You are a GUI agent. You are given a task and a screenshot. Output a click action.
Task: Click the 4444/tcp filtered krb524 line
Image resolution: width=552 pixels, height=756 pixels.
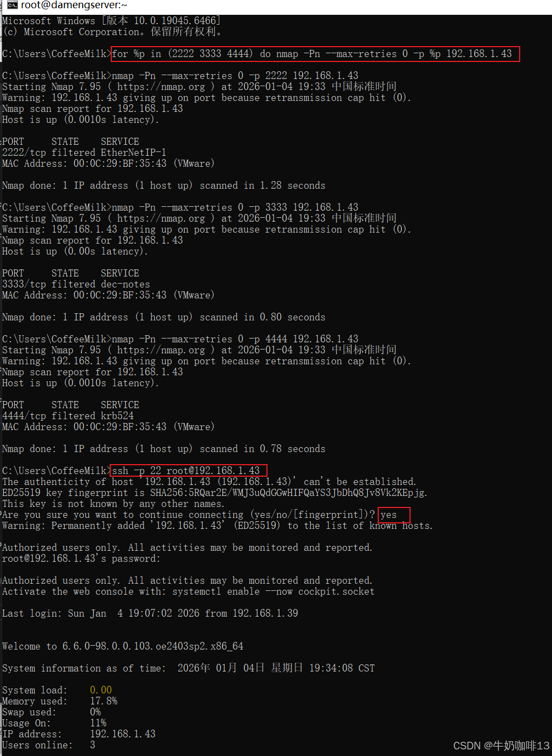(x=68, y=416)
